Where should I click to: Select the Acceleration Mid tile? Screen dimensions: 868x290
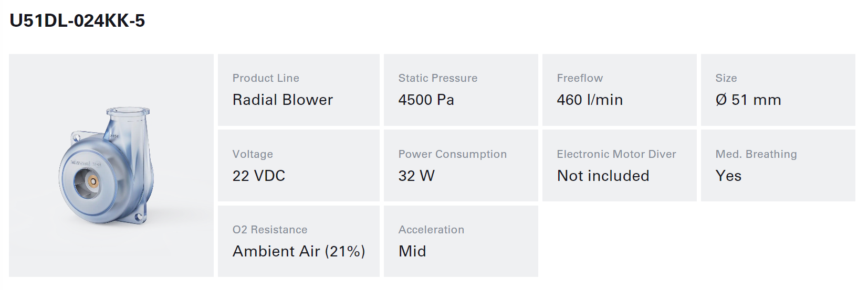(461, 241)
